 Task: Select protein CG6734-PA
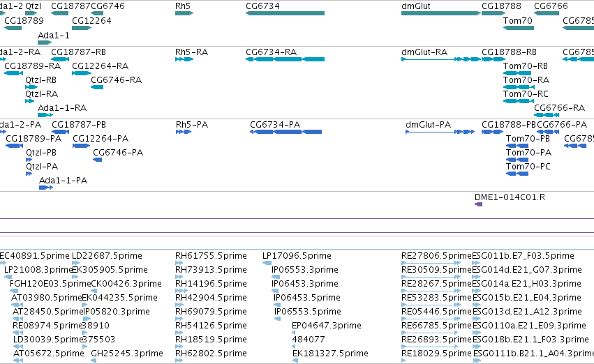pos(275,125)
